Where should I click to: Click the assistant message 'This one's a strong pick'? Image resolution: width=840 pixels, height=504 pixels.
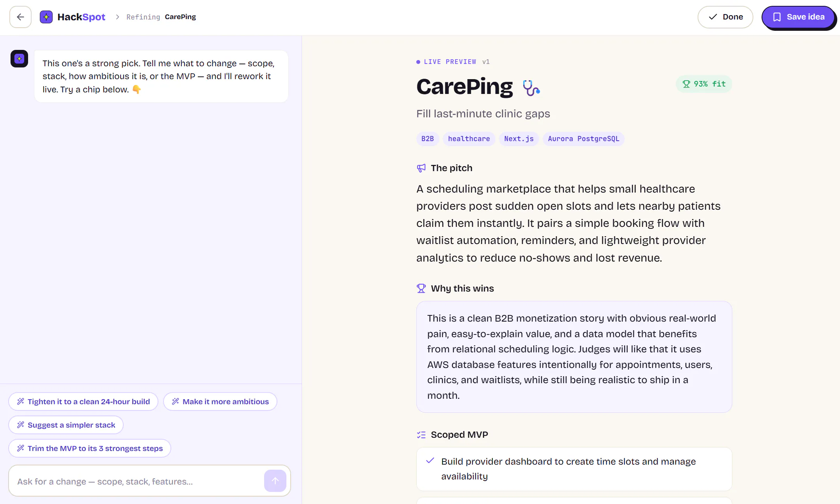(161, 76)
